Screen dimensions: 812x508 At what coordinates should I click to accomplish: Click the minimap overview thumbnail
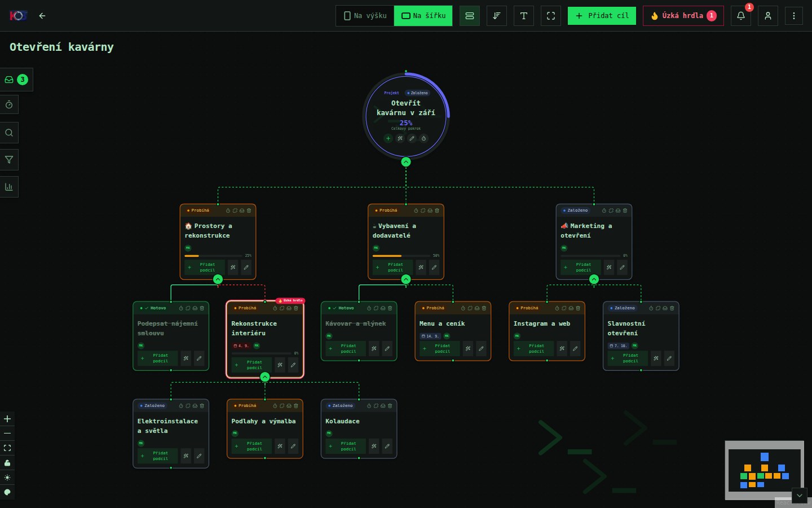pyautogui.click(x=764, y=470)
